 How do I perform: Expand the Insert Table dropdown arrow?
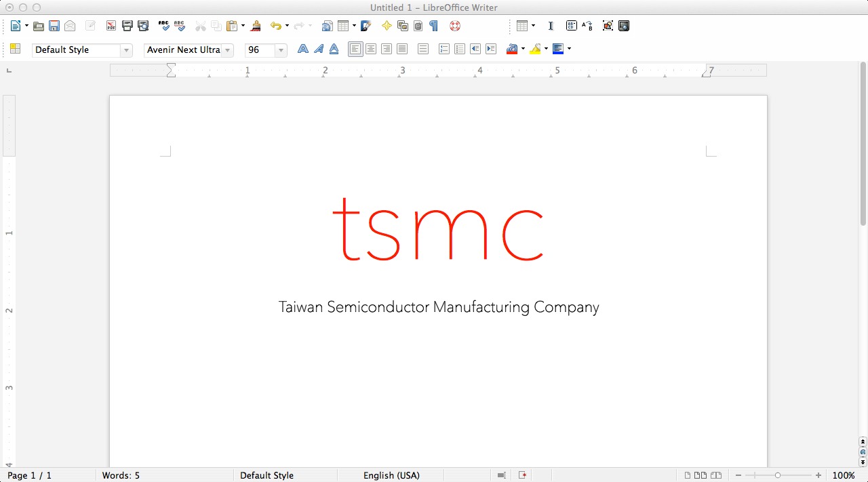point(354,26)
